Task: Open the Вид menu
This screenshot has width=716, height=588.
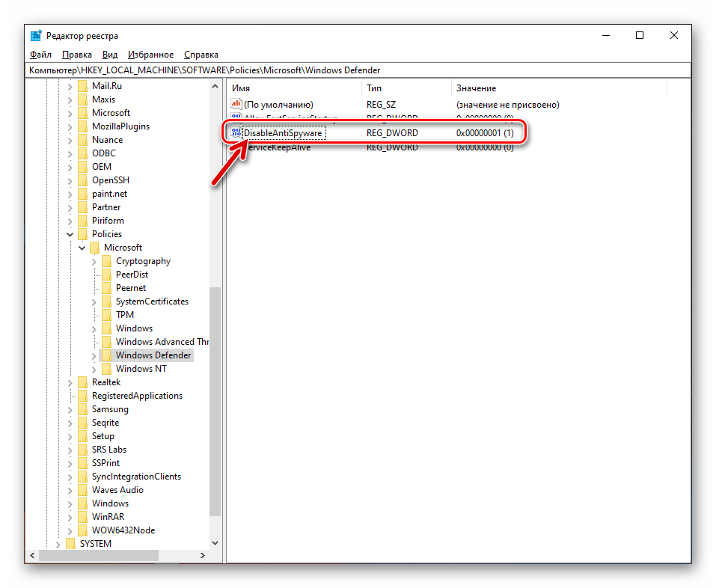Action: [x=109, y=55]
